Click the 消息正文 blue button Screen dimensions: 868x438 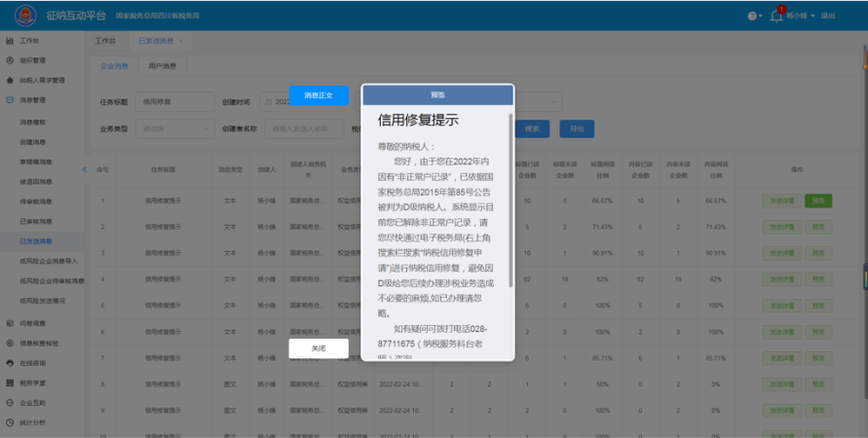click(319, 95)
